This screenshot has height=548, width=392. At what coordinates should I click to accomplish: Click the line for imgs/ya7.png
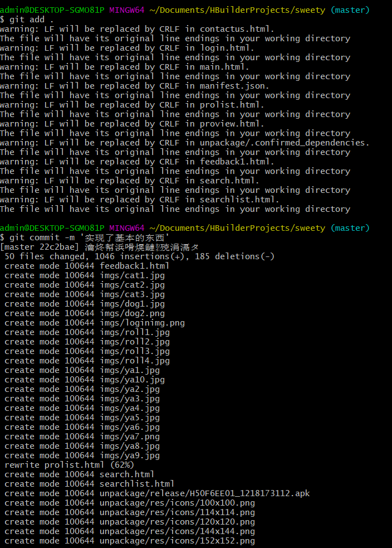pyautogui.click(x=82, y=436)
